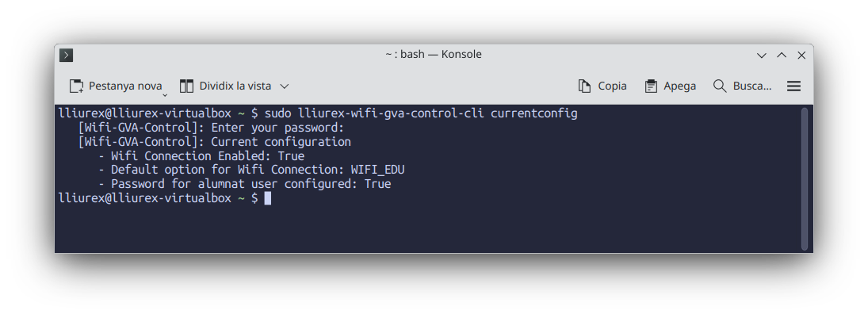
Task: Click the split view icon beside Dividix
Action: tap(187, 86)
